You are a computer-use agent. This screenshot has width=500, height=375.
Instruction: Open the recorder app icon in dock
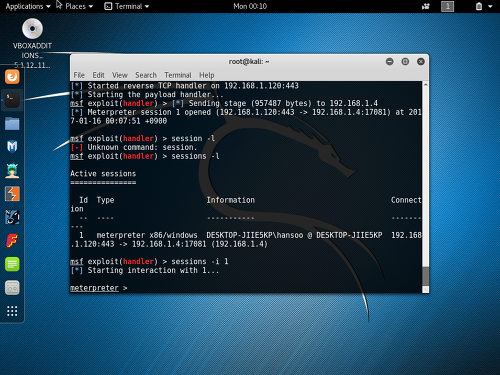(12, 288)
